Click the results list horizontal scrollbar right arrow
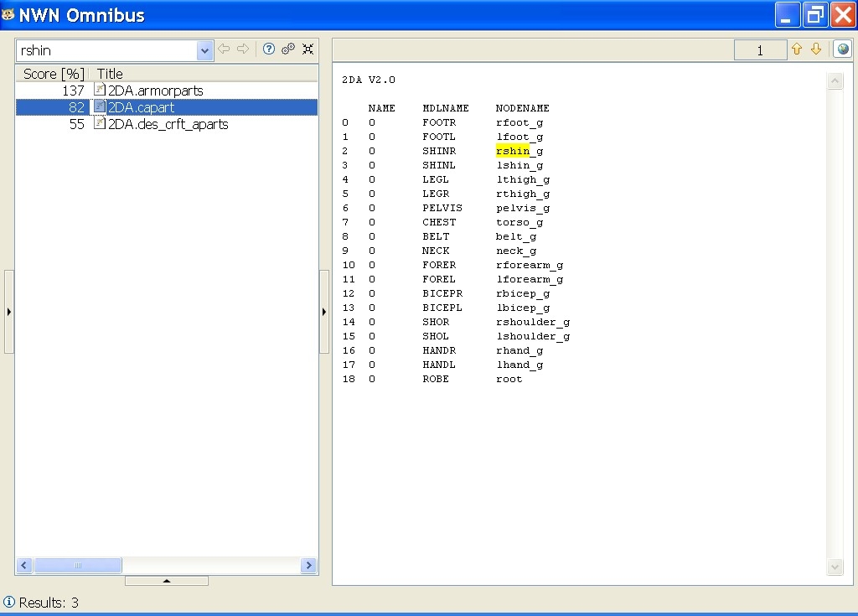Screen dimensions: 858x616 [308, 566]
